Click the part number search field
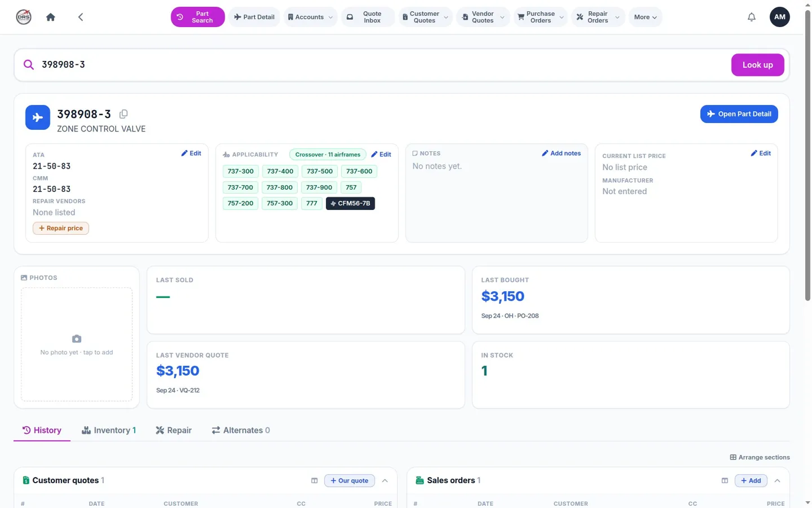 coord(383,65)
